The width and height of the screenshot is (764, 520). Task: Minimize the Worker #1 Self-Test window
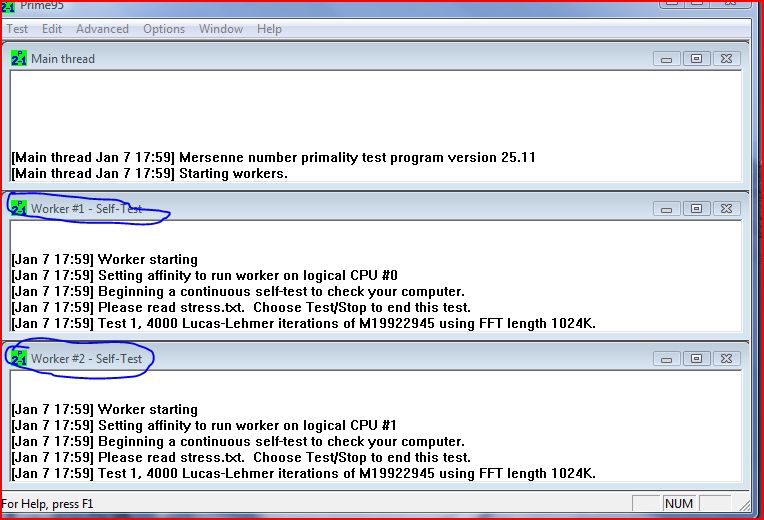click(667, 209)
